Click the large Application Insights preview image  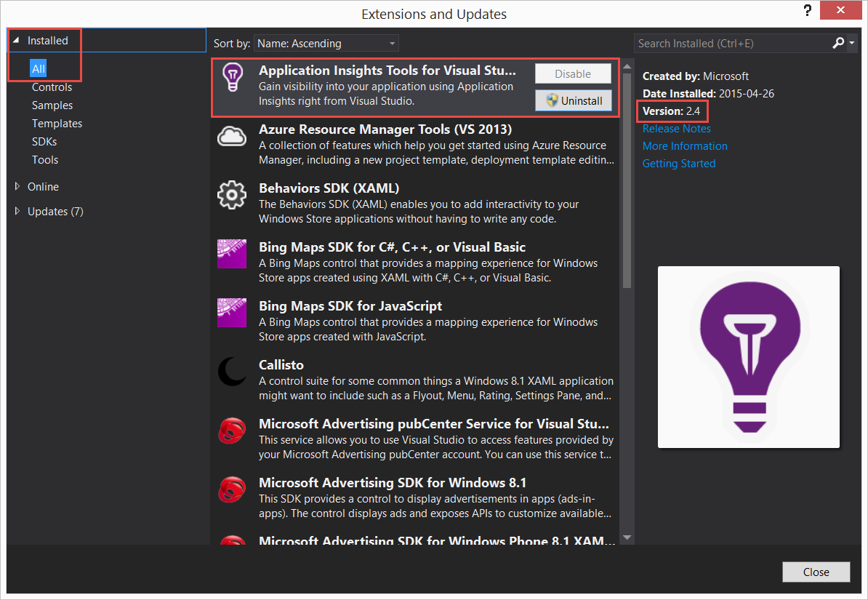pyautogui.click(x=749, y=357)
